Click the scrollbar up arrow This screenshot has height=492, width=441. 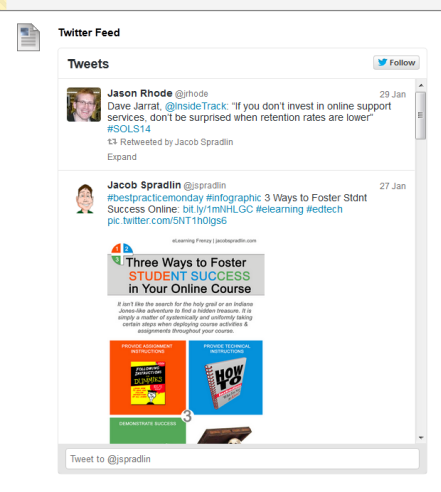click(x=421, y=86)
